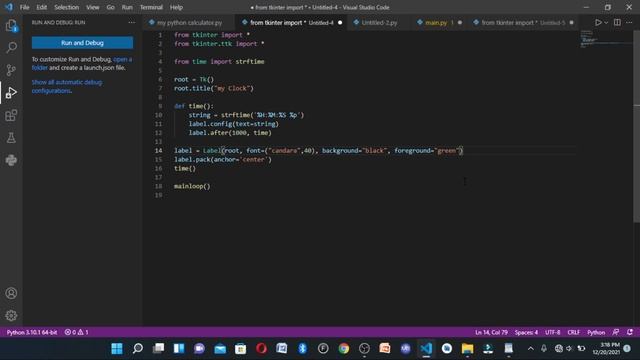Open the Edit menu
The height and width of the screenshot is (360, 640).
click(42, 7)
